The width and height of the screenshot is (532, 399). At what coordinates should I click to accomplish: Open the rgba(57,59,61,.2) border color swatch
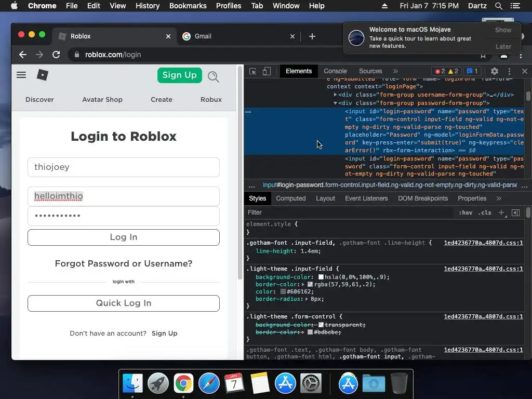point(310,284)
